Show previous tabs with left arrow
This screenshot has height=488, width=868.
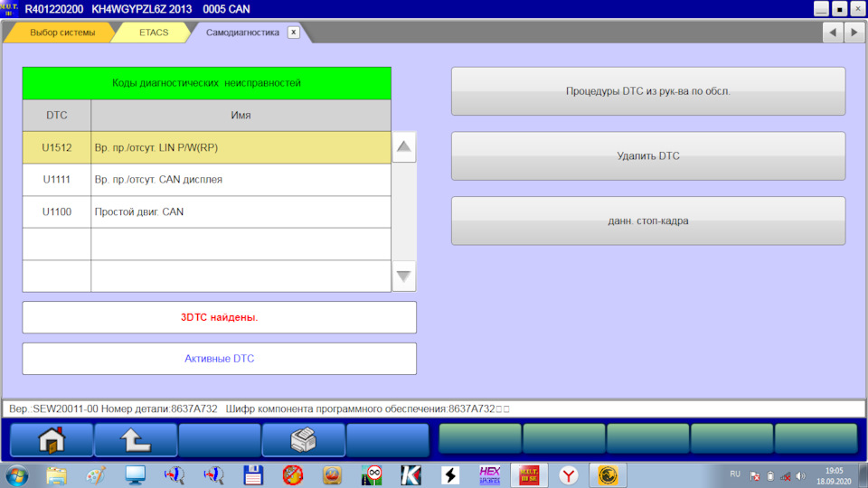pos(833,33)
